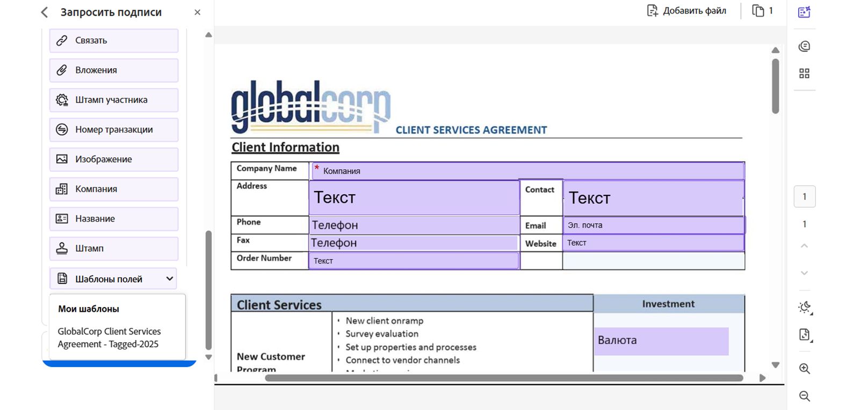Click the document scroll up arrow
The width and height of the screenshot is (868, 410).
click(x=775, y=50)
